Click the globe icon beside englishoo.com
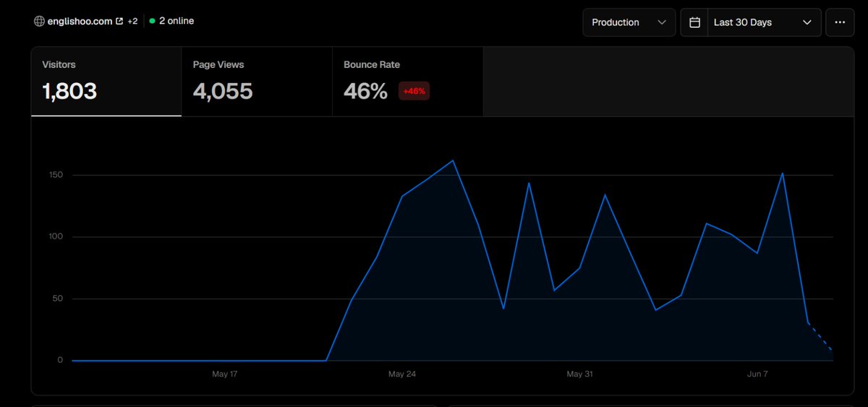Screen dimensions: 868x407 click(39, 22)
